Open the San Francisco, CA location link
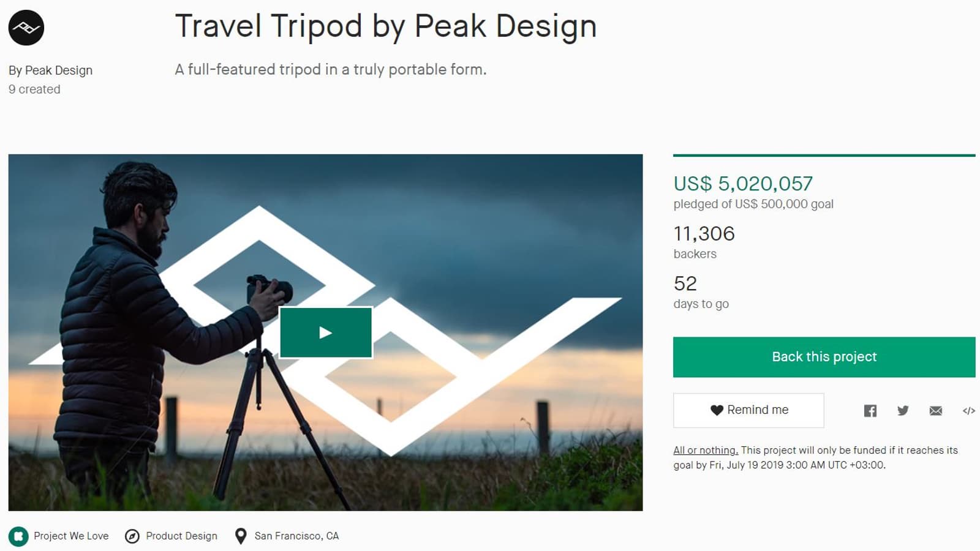 [296, 536]
